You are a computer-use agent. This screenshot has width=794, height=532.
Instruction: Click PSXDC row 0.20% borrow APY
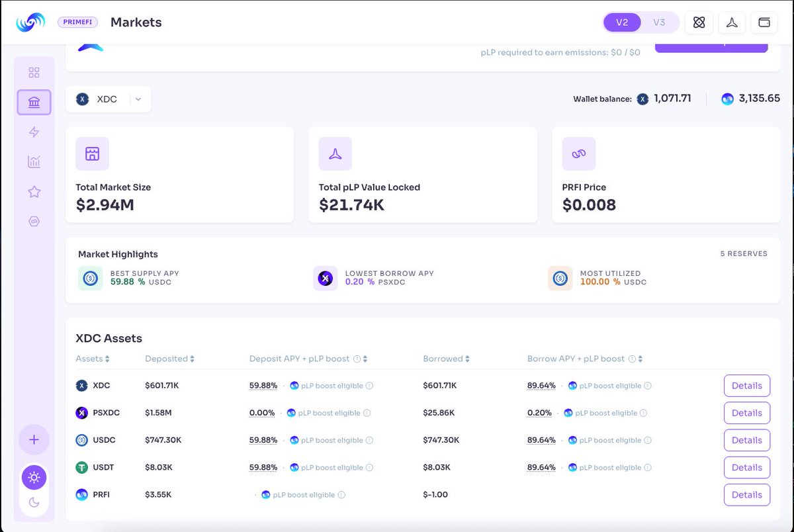coord(539,413)
